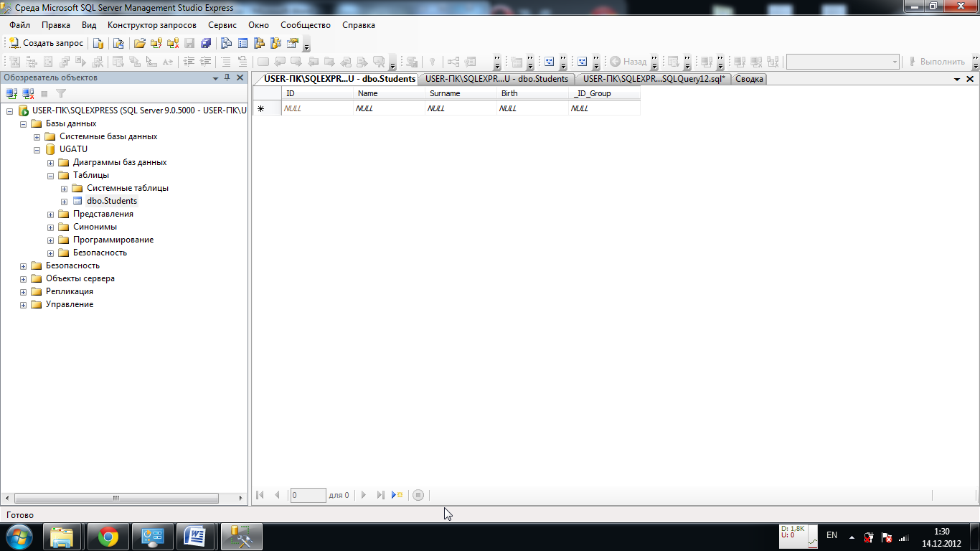Select the UGATU database item
Image resolution: width=980 pixels, height=551 pixels.
tap(73, 149)
